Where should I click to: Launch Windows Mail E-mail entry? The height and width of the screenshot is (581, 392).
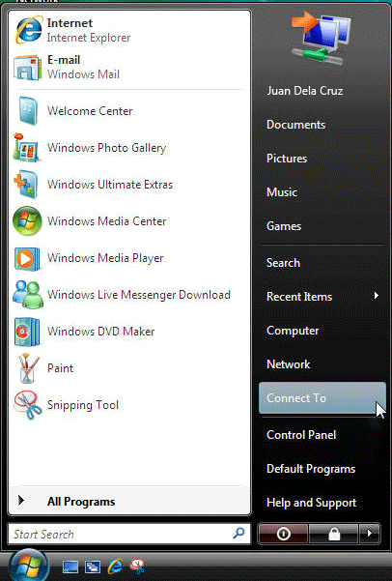pyautogui.click(x=128, y=67)
